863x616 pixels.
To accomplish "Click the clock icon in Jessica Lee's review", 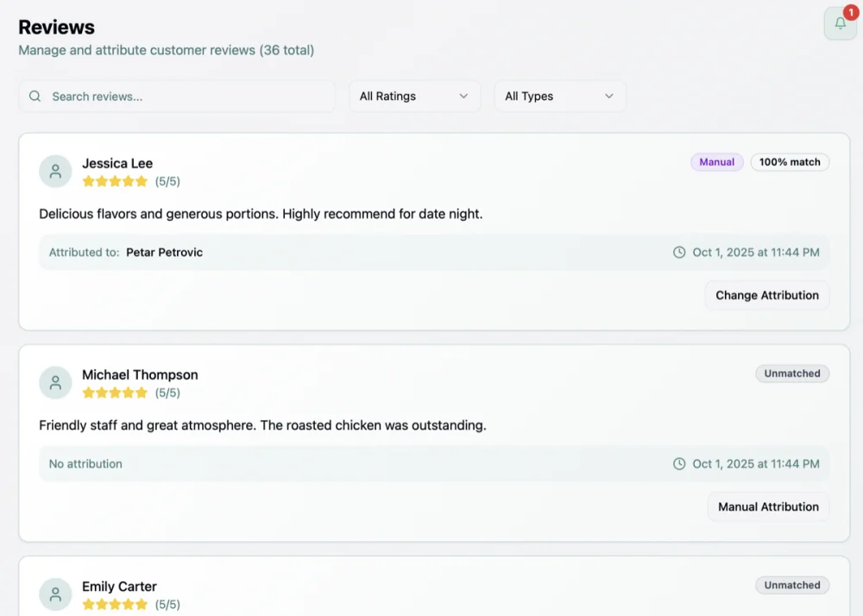I will (679, 253).
